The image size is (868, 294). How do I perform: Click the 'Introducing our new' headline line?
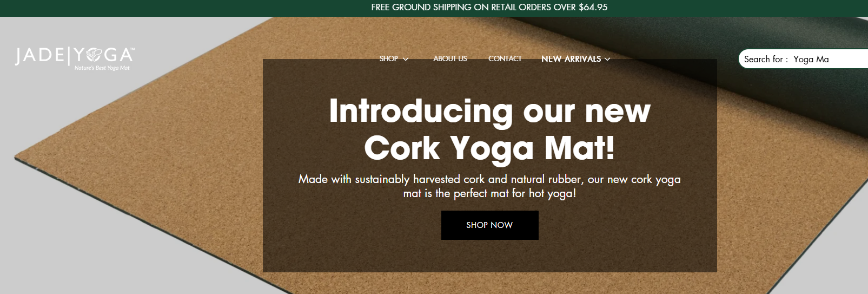click(489, 111)
